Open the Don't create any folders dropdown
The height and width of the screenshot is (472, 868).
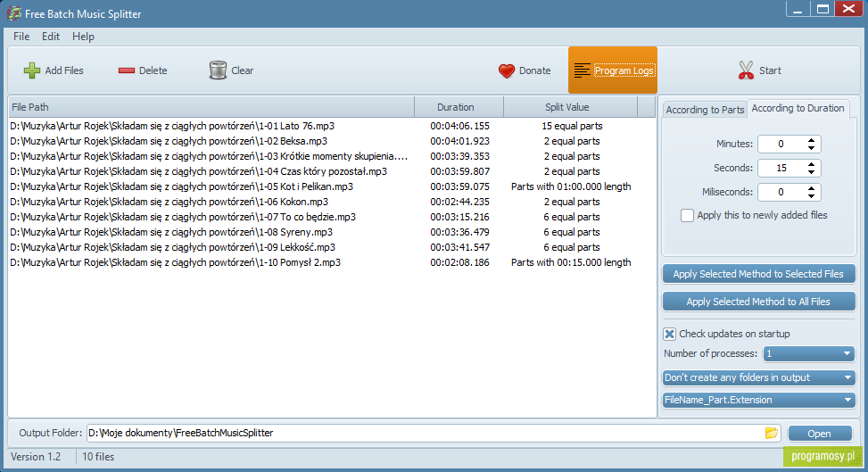click(758, 377)
